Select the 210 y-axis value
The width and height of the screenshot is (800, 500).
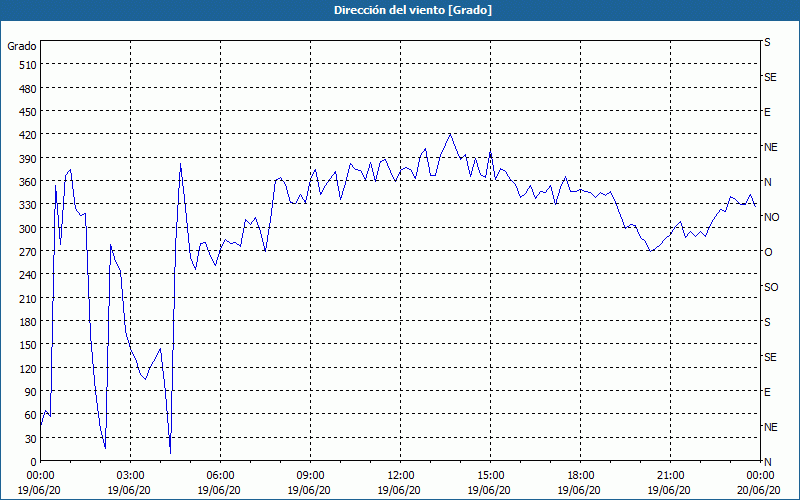tap(28, 299)
